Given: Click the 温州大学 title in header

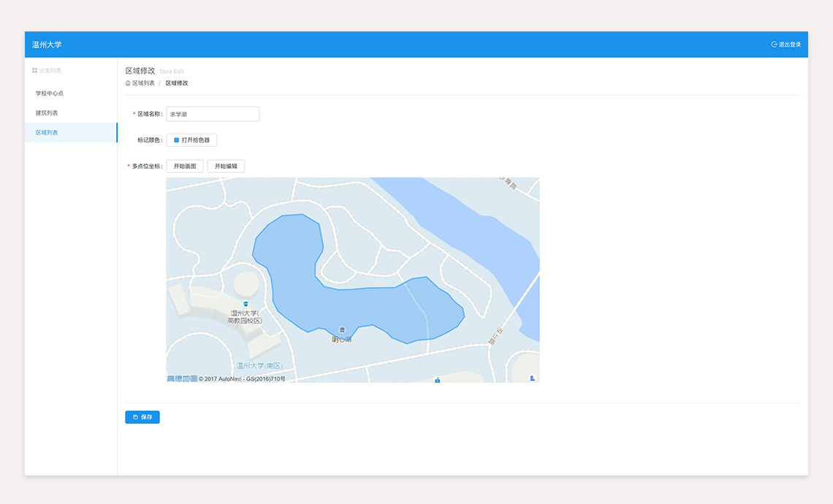Looking at the screenshot, I should click(x=47, y=45).
